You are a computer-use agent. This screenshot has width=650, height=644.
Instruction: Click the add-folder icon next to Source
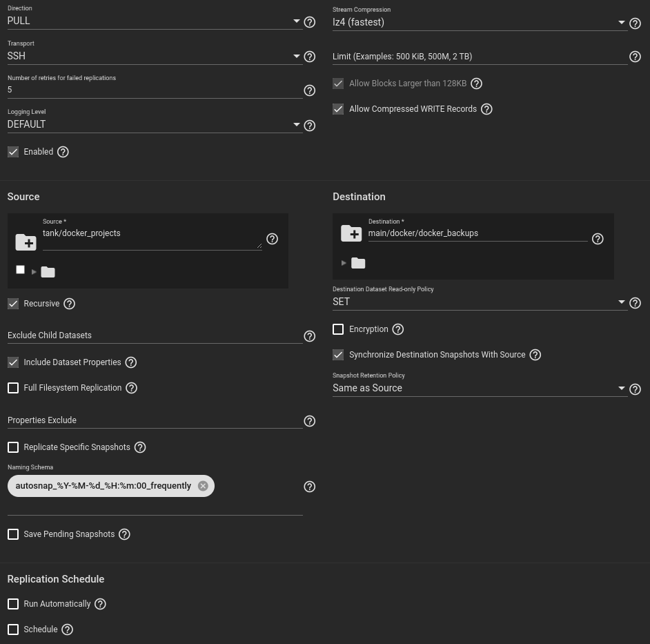point(26,242)
